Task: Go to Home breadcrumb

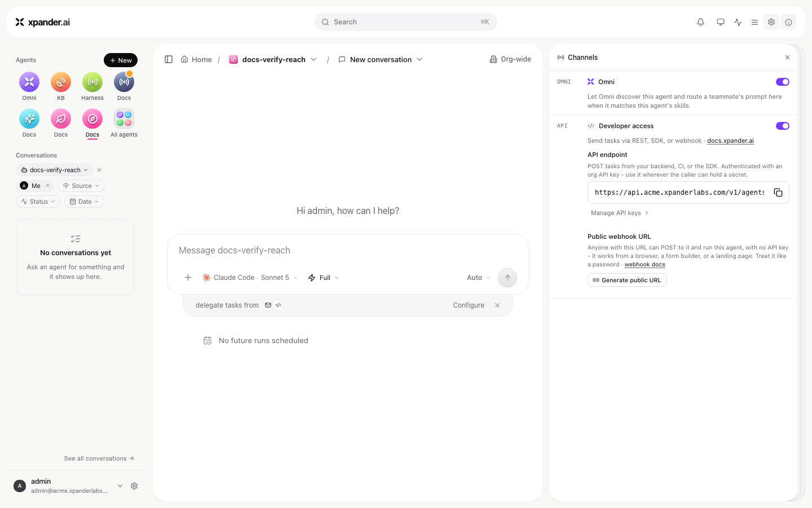Action: tap(196, 59)
